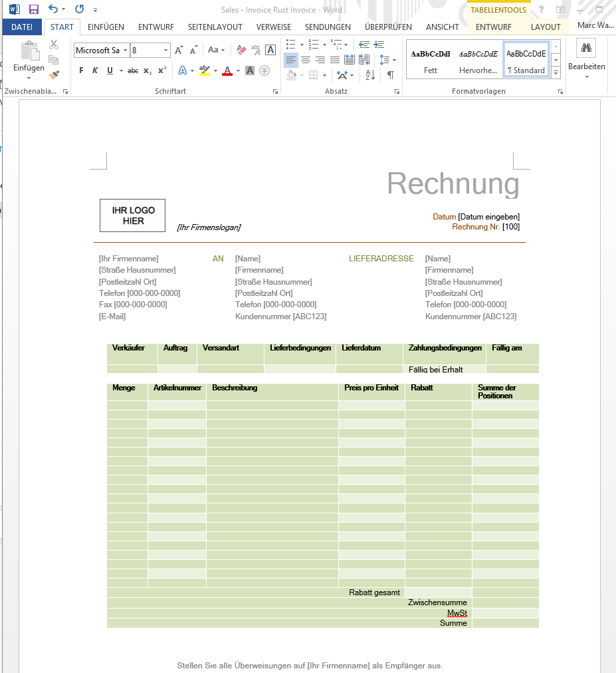Undo the last action

pos(52,9)
